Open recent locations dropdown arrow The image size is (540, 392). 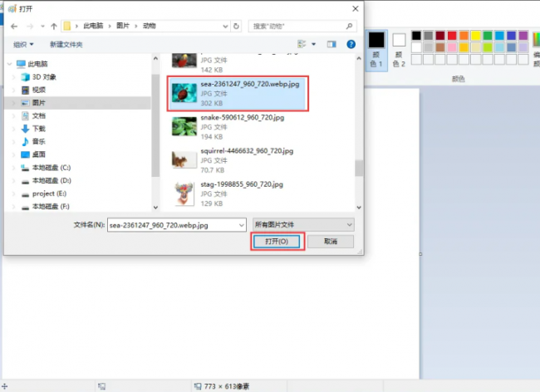(42, 27)
